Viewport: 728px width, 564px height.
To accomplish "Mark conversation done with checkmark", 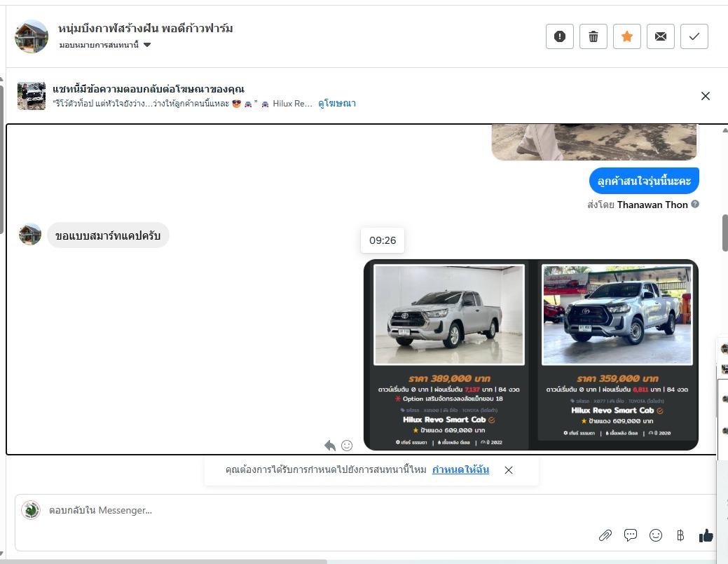I will 694,36.
